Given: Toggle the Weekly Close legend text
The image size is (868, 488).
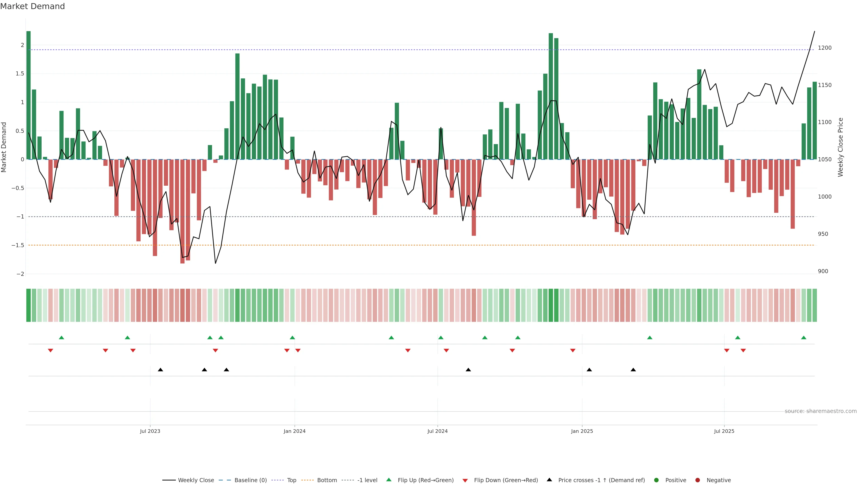Looking at the screenshot, I should [x=196, y=480].
